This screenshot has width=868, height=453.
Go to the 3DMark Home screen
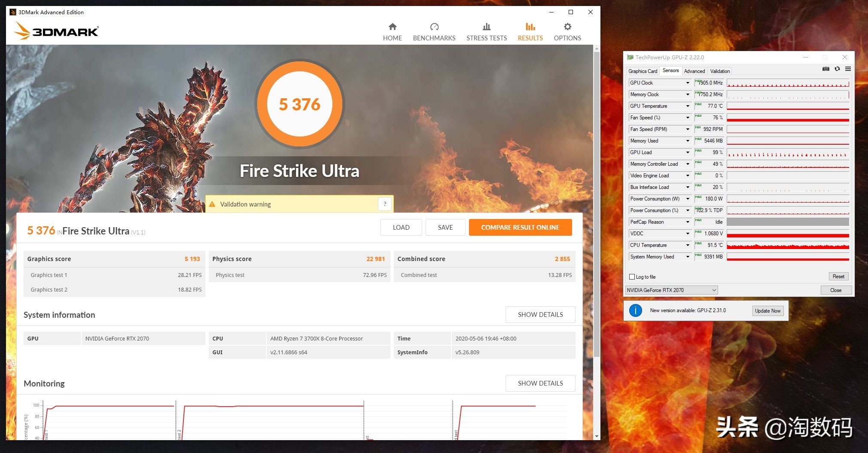[392, 31]
